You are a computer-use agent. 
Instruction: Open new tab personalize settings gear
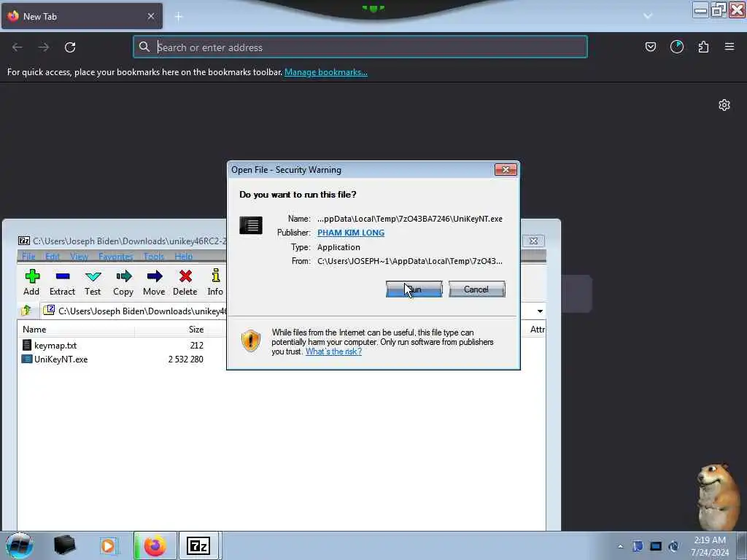[x=724, y=105]
